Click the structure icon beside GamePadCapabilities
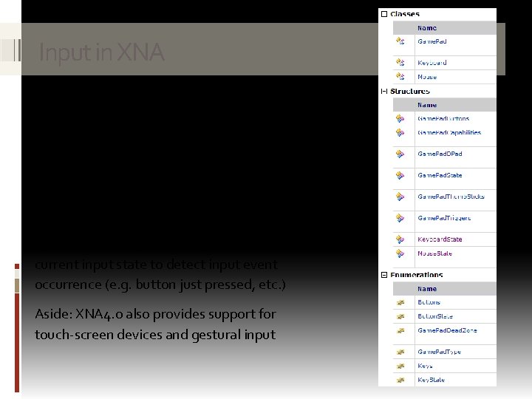This screenshot has width=532, height=399. 400,133
